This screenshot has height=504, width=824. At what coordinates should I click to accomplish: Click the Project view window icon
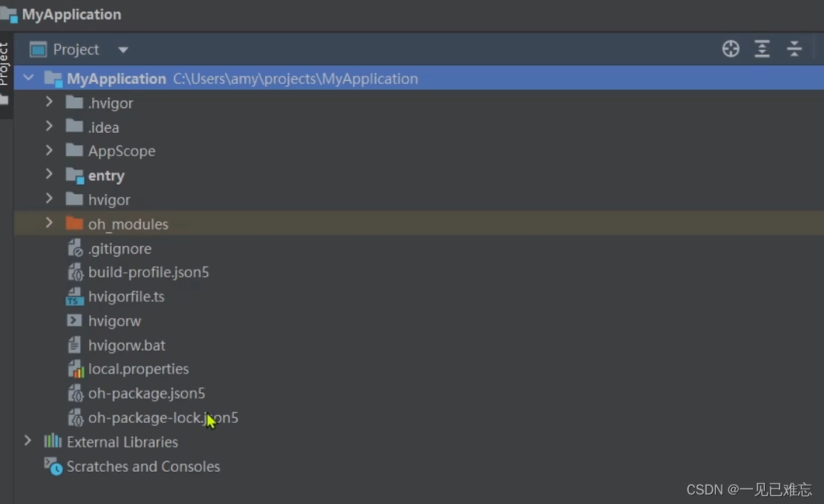tap(39, 50)
